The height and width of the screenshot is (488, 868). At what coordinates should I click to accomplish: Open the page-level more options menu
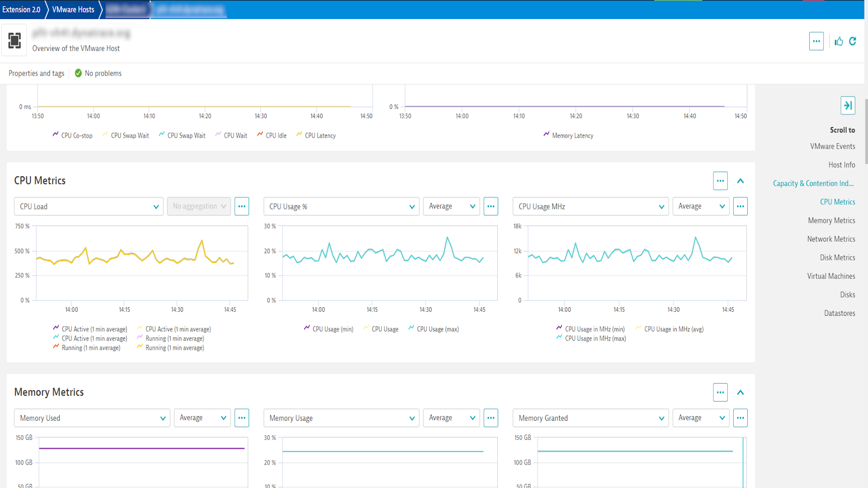[x=816, y=41]
